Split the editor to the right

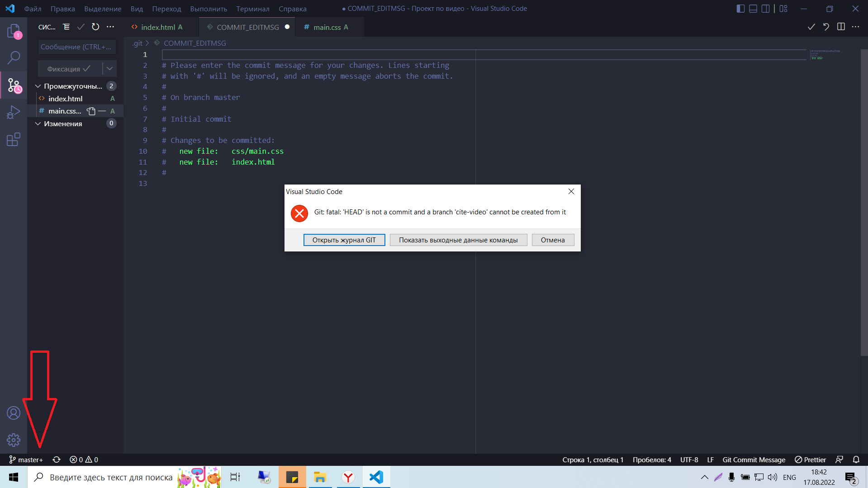[x=841, y=27]
